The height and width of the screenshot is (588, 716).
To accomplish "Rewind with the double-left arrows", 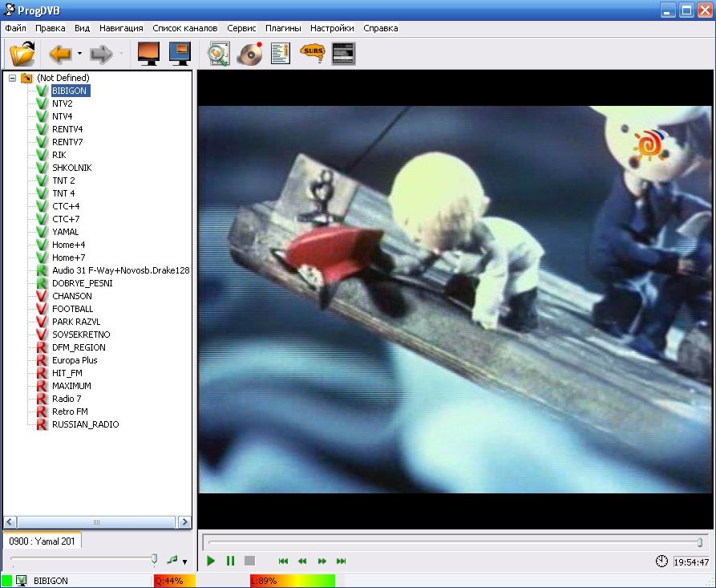I will [x=302, y=561].
